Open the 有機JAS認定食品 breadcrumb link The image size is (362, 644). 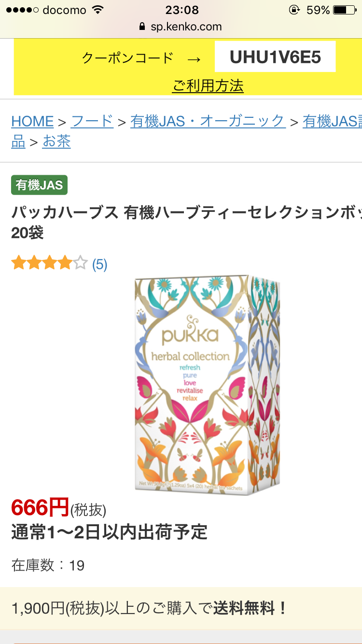332,121
